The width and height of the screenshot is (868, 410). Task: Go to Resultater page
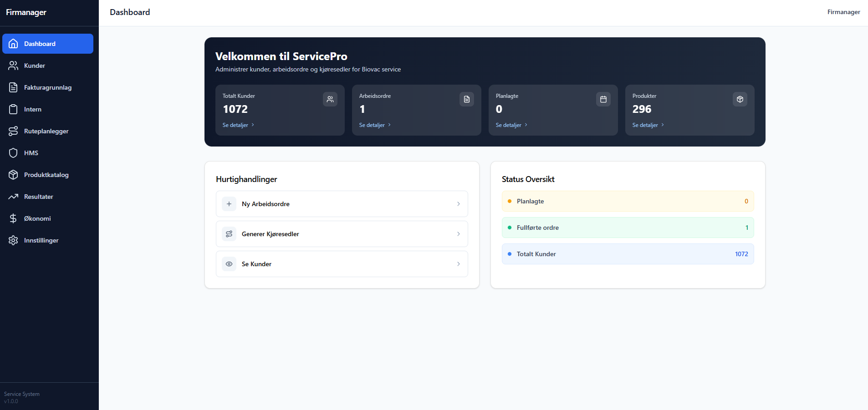tap(48, 197)
